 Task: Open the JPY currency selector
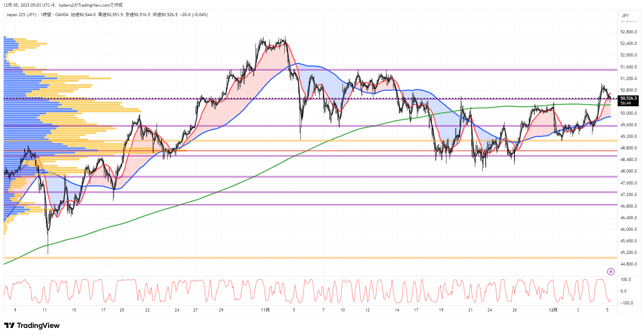click(x=625, y=16)
